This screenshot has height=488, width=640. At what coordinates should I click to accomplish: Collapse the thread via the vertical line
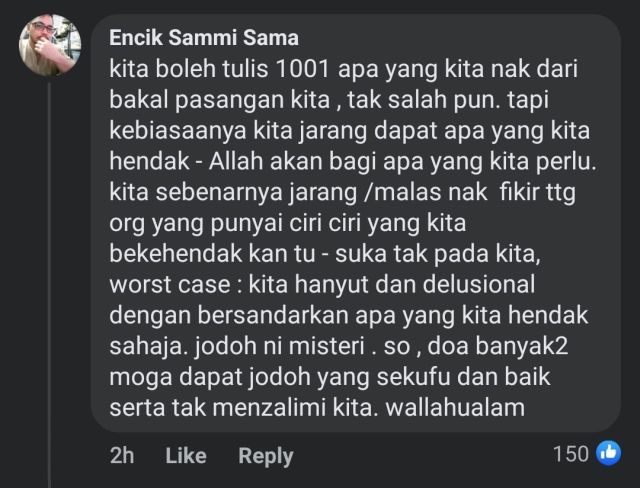49,285
